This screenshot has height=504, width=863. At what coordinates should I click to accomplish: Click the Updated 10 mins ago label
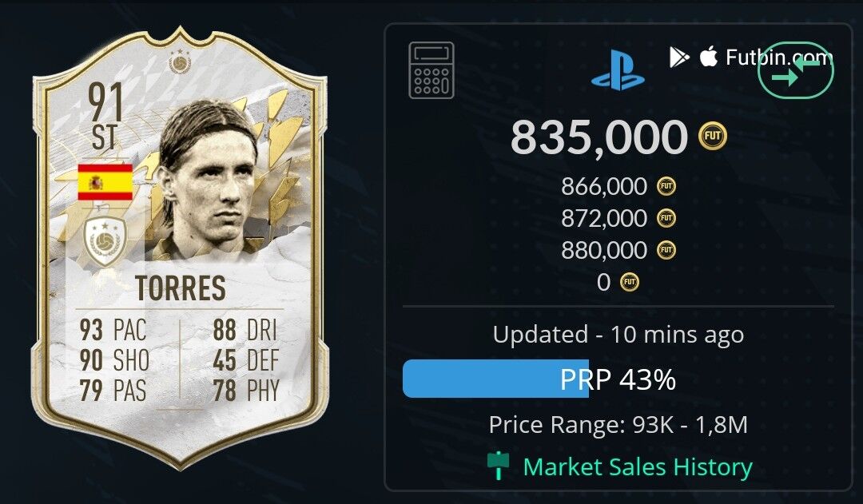click(618, 335)
